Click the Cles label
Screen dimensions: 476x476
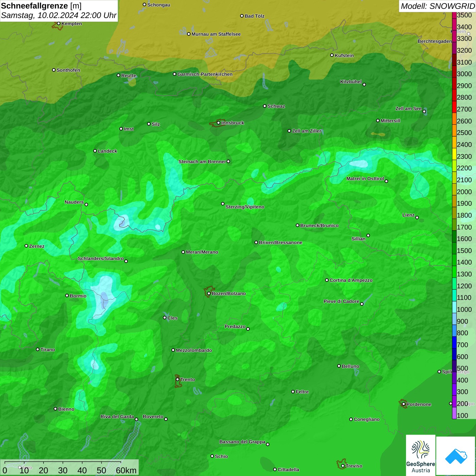pos(172,318)
